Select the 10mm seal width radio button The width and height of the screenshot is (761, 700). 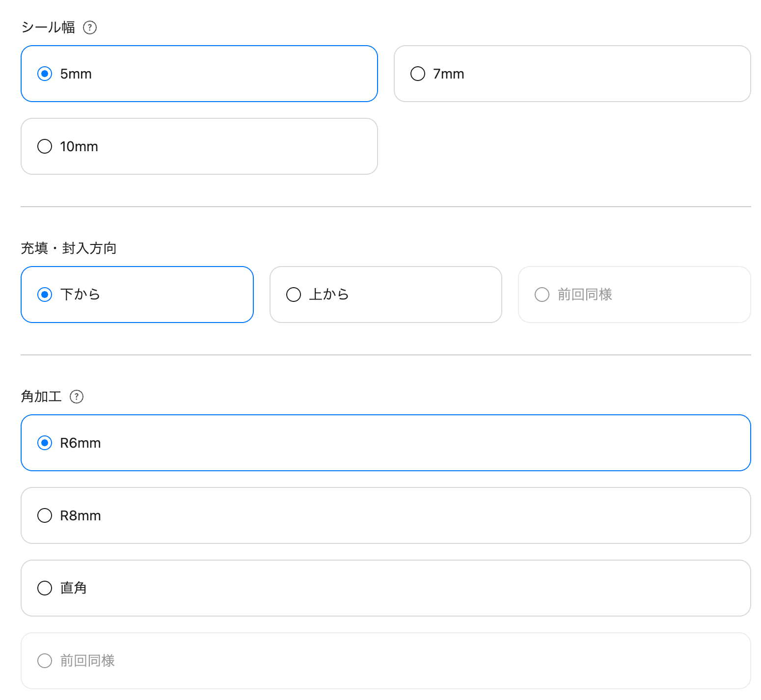click(45, 146)
